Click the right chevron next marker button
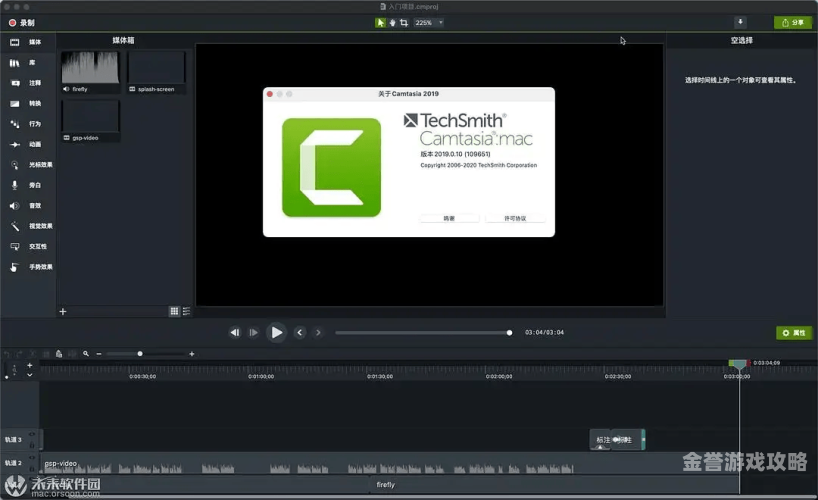The image size is (818, 500). pos(318,332)
